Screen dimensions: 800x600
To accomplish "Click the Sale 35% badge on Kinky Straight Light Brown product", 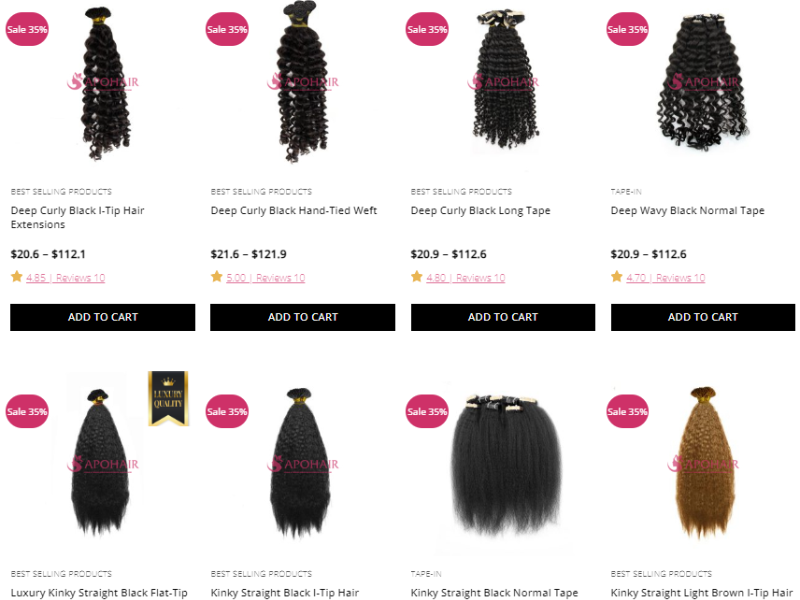I will (627, 411).
